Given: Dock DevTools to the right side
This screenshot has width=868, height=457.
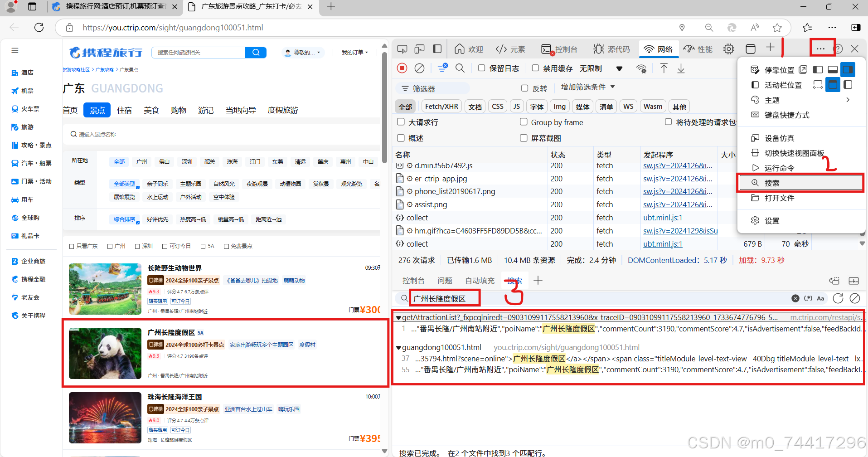Looking at the screenshot, I should click(x=848, y=69).
